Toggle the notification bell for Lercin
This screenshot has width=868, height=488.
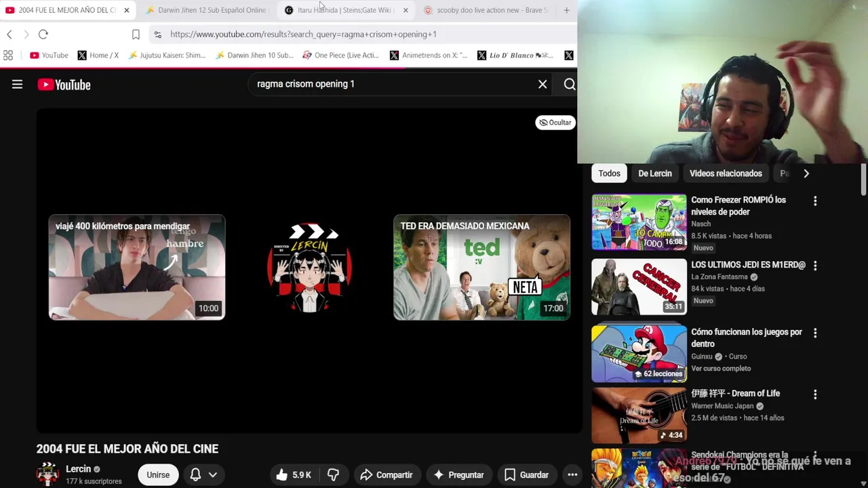195,474
